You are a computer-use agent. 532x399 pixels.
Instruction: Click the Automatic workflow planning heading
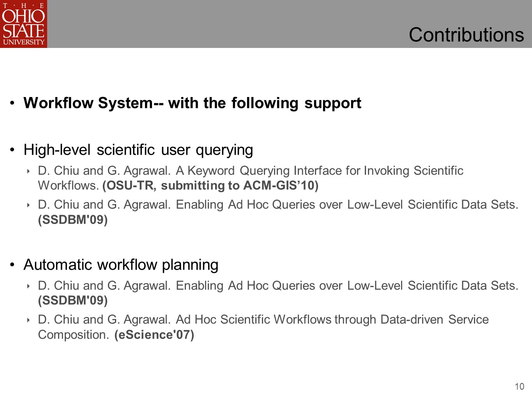(x=121, y=265)
